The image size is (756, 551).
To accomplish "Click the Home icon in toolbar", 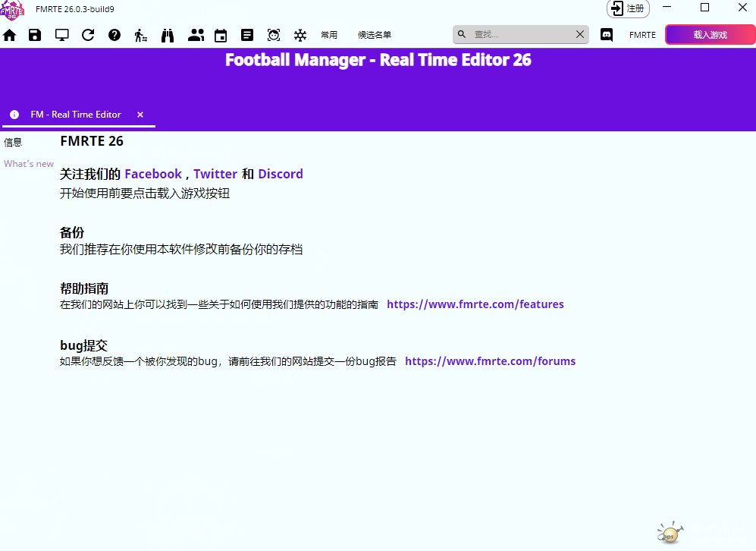I will (x=10, y=35).
